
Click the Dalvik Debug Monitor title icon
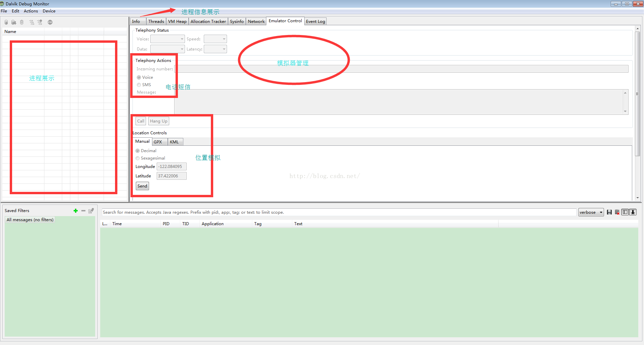click(2, 4)
